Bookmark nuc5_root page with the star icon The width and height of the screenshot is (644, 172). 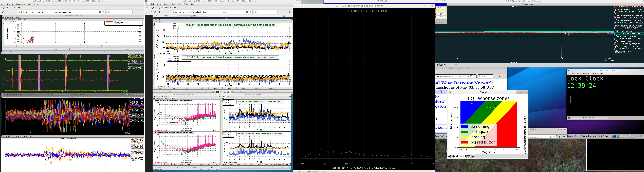(x=251, y=12)
